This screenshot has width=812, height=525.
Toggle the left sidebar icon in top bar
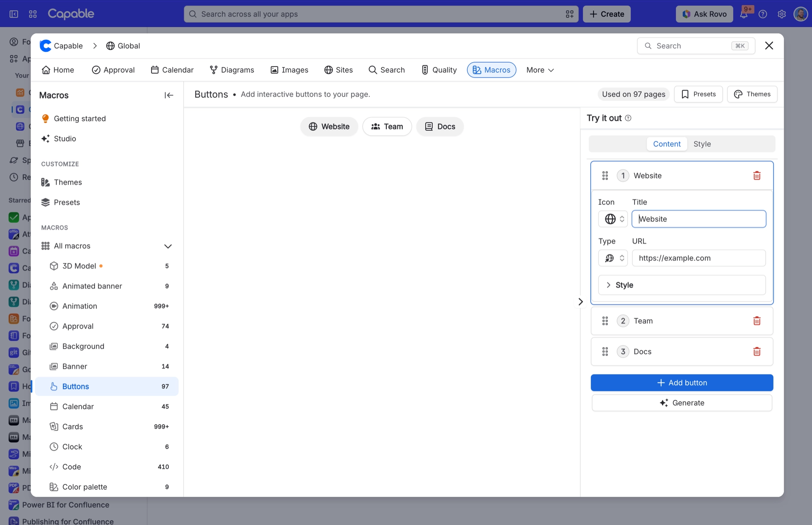[x=14, y=14]
